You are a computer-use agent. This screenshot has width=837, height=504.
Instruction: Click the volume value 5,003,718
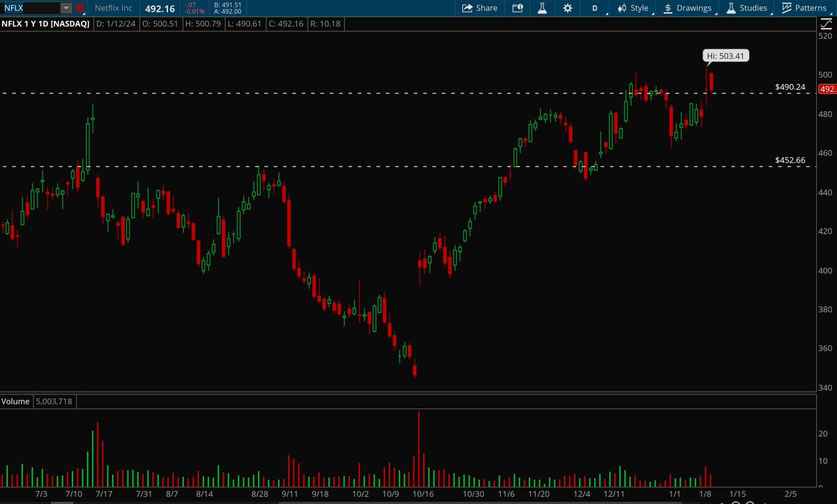pyautogui.click(x=54, y=402)
